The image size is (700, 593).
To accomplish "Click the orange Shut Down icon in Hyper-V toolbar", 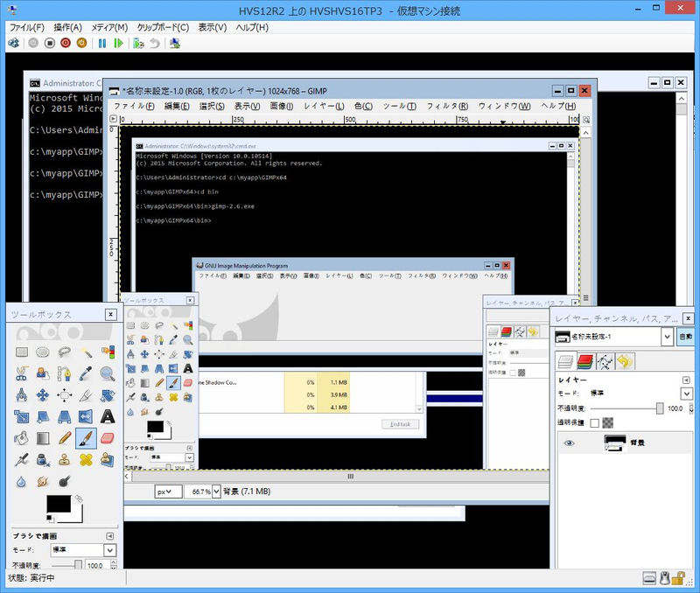I will tap(81, 43).
